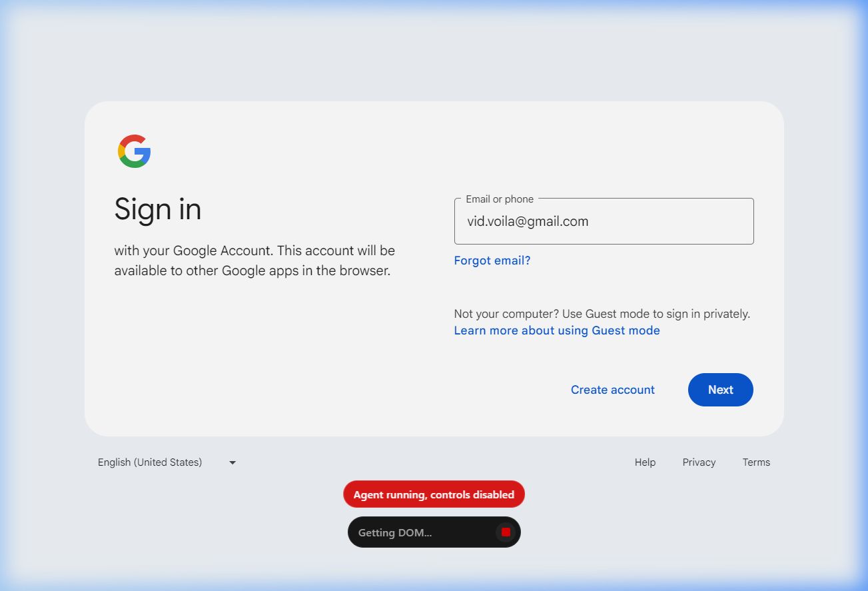Open the Terms link in the footer

pyautogui.click(x=756, y=462)
